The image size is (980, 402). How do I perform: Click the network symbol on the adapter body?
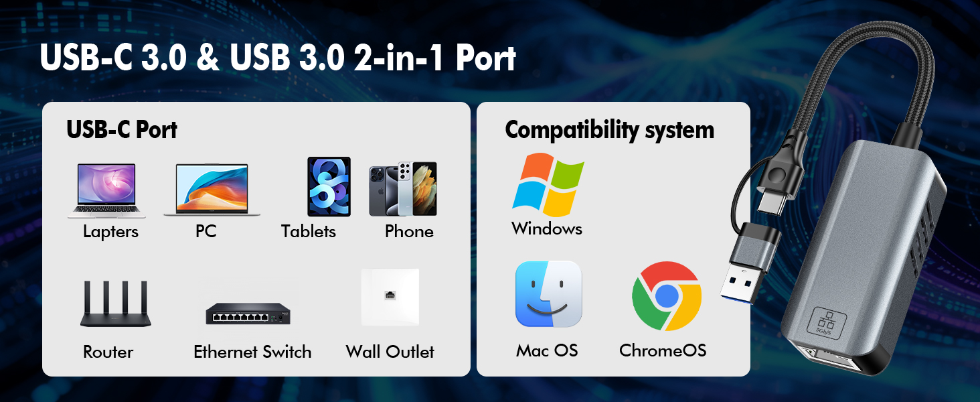(x=827, y=322)
